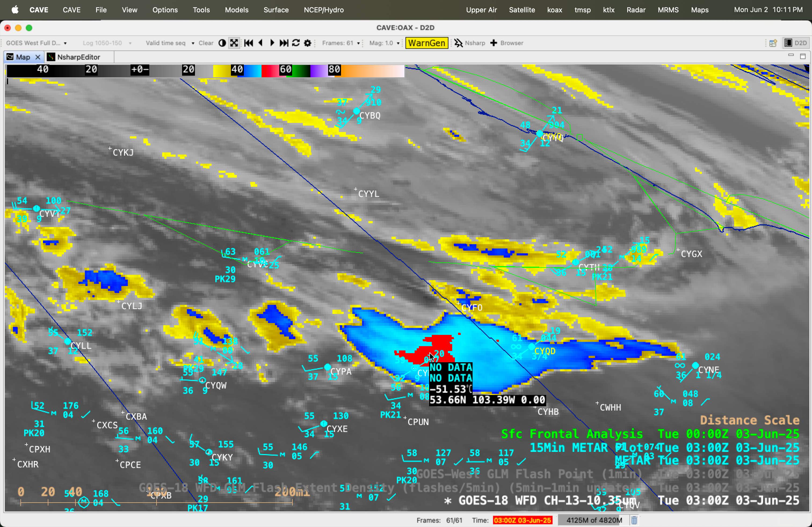Toggle the GOES-West GLM Flash Point legend

608,474
